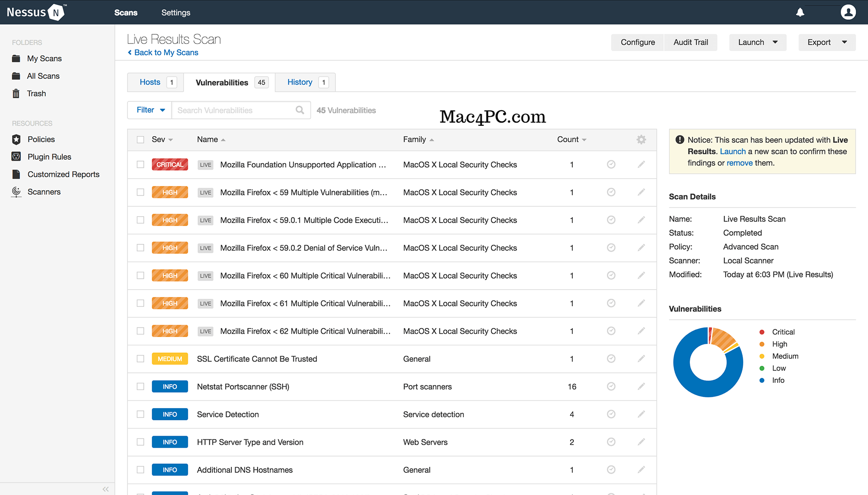The width and height of the screenshot is (868, 495).
Task: Click edit pencil for CRITICAL Mozilla Foundation row
Action: click(x=641, y=164)
